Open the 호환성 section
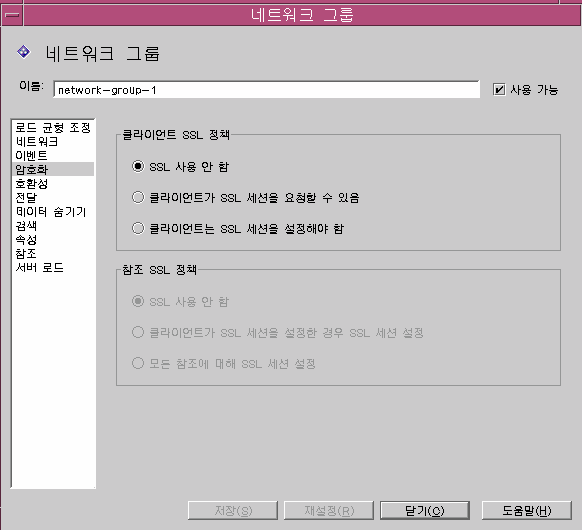582x530 pixels. click(53, 183)
